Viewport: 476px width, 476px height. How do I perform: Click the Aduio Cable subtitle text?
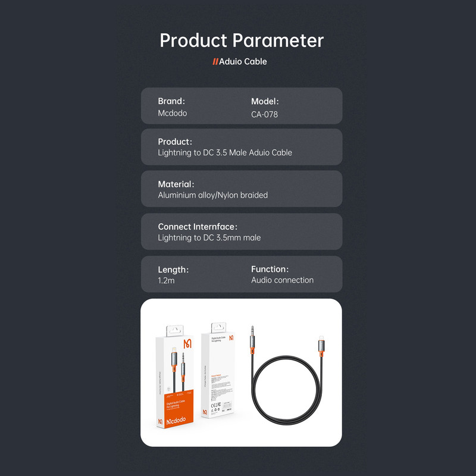coord(243,61)
